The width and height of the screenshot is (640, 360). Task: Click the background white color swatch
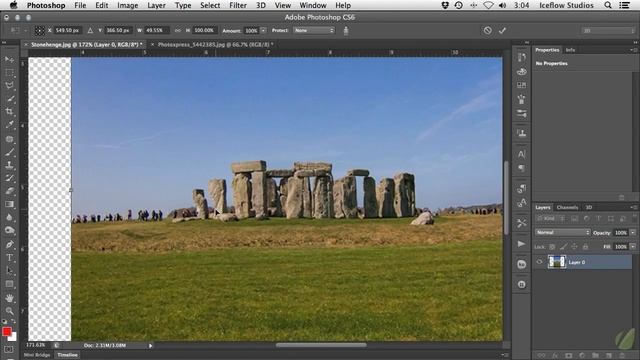(13, 337)
